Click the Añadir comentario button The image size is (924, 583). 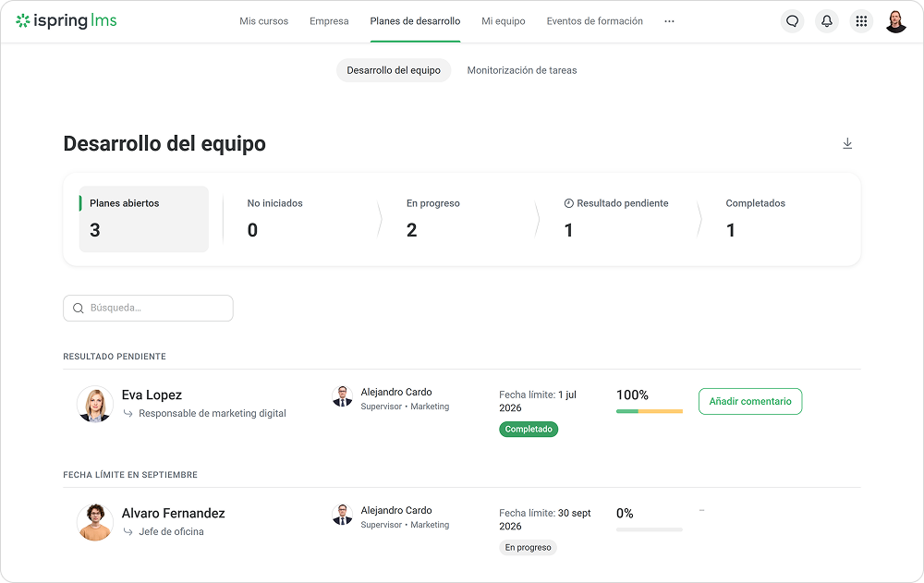[750, 401]
